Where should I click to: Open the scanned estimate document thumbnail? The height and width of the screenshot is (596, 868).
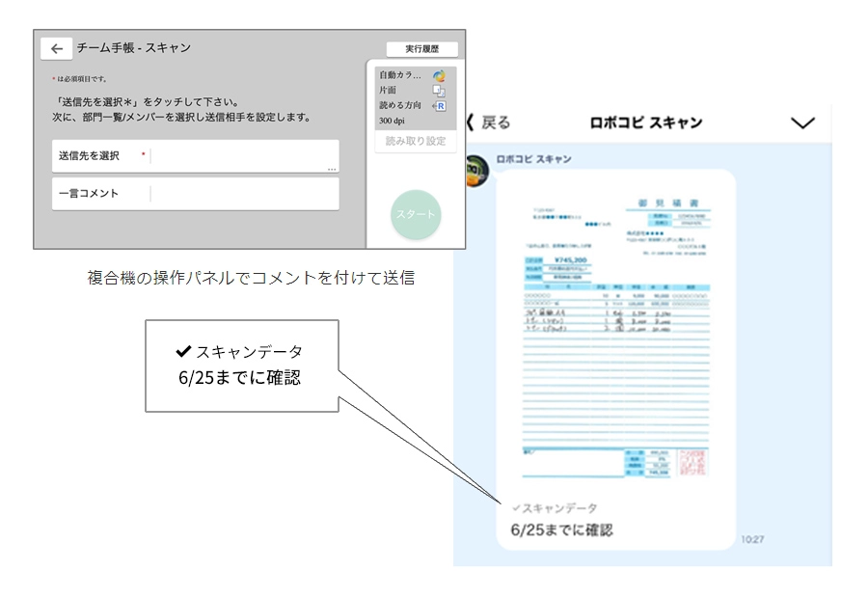[615, 335]
